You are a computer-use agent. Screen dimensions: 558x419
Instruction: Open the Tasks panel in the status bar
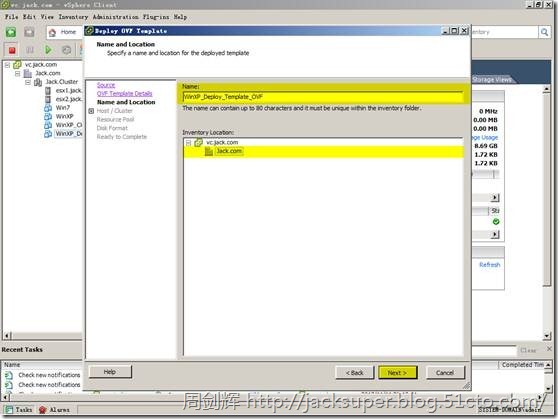[x=19, y=410]
